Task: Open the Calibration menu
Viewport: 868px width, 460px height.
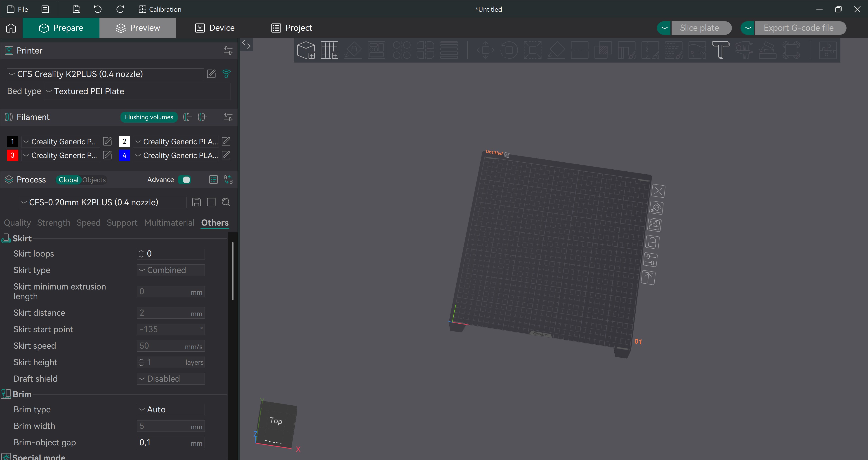Action: coord(160,9)
